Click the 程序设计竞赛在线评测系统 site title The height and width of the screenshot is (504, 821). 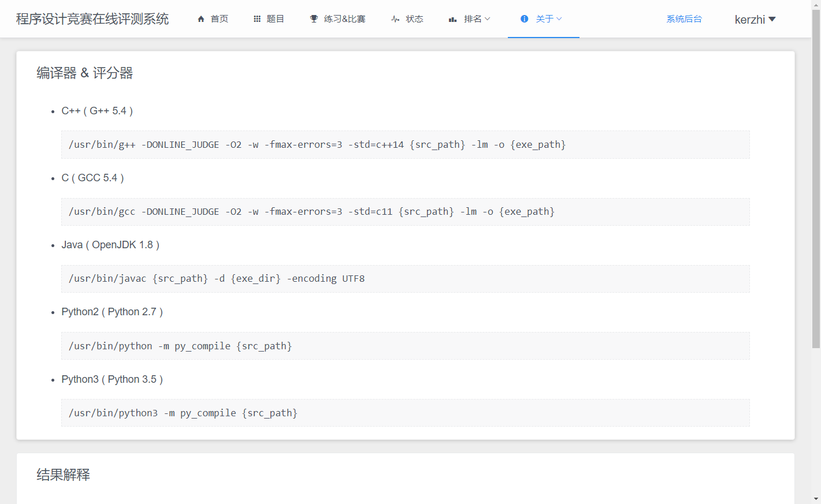tap(92, 19)
